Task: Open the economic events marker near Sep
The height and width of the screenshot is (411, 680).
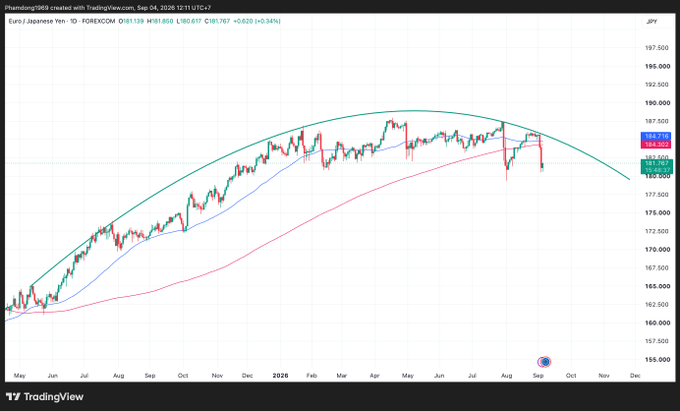Action: tap(544, 361)
